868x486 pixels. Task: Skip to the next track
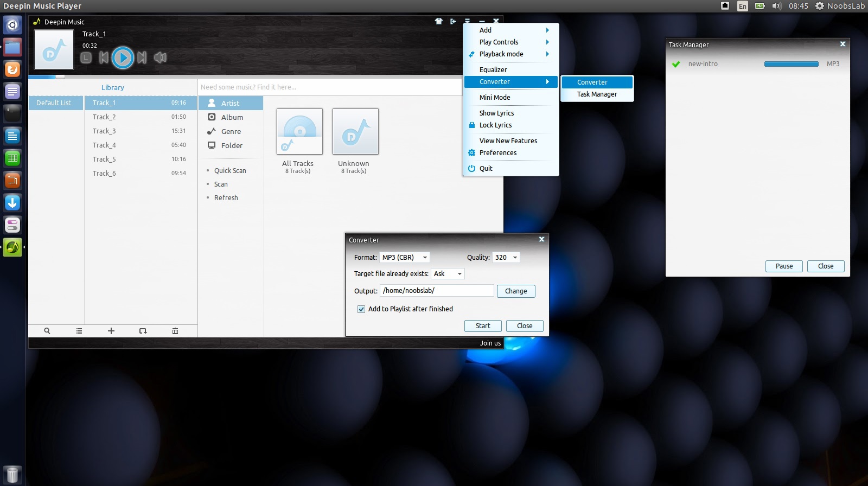coord(142,57)
